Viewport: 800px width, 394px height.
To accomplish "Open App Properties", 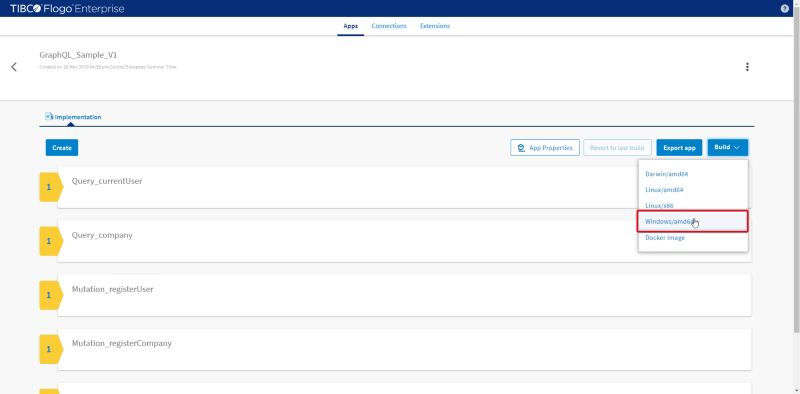I will (545, 147).
